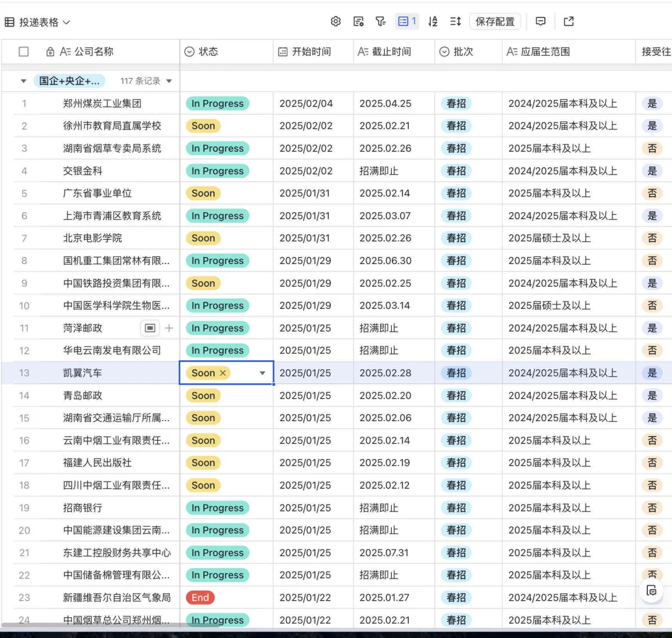The image size is (672, 638).
Task: Click the 否 tag in 湖南省烟草专卖局系统 row
Action: [x=652, y=148]
